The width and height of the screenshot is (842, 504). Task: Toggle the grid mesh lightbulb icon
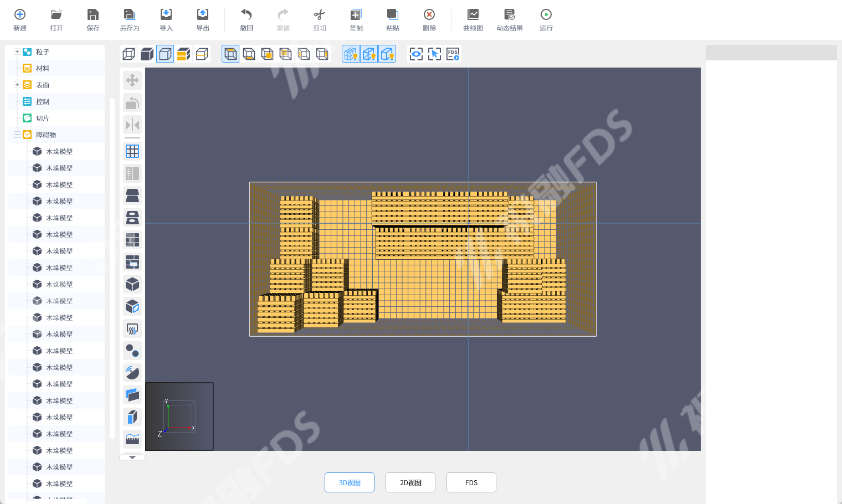351,54
